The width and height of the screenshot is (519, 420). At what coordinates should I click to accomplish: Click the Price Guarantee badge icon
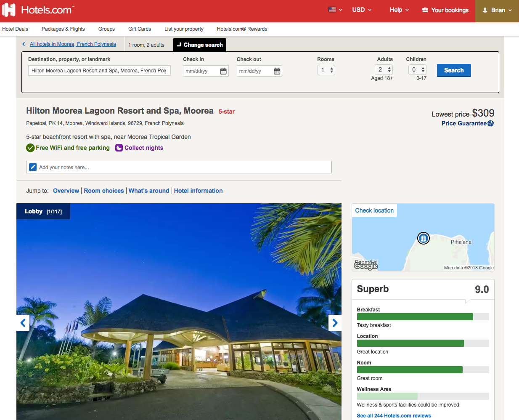click(x=491, y=123)
